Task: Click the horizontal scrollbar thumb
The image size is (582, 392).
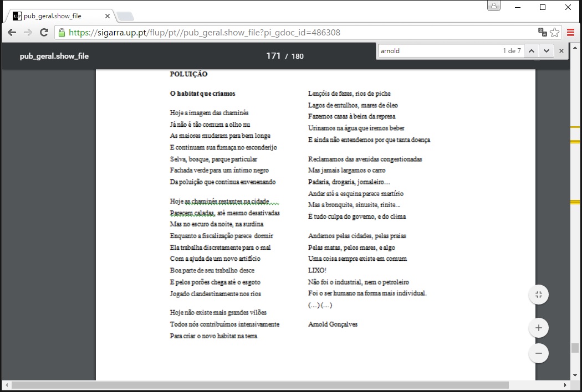Action: click(x=260, y=385)
